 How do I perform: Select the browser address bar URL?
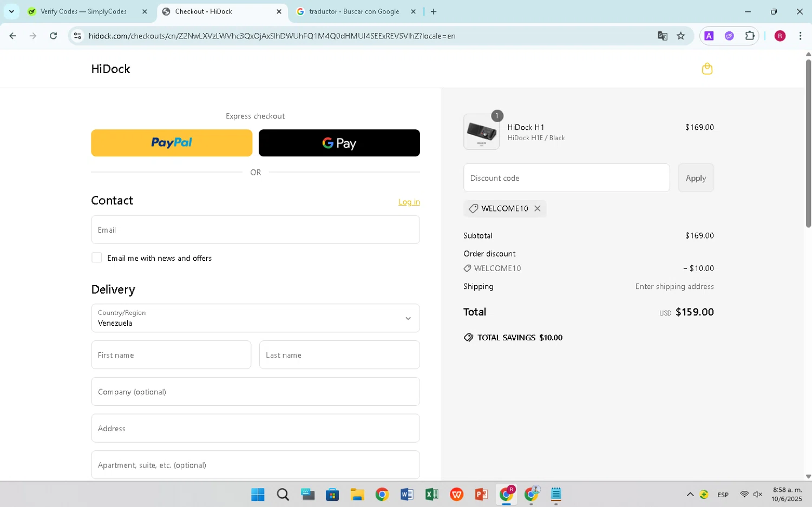click(272, 36)
